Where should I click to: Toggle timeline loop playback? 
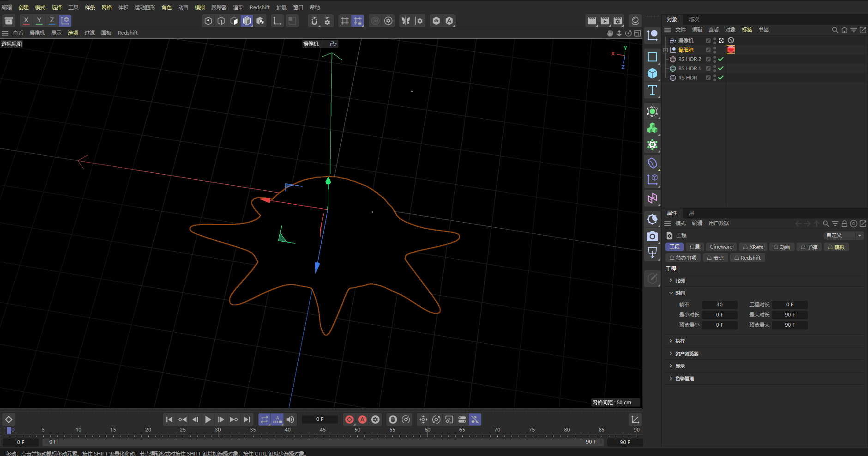click(x=265, y=420)
